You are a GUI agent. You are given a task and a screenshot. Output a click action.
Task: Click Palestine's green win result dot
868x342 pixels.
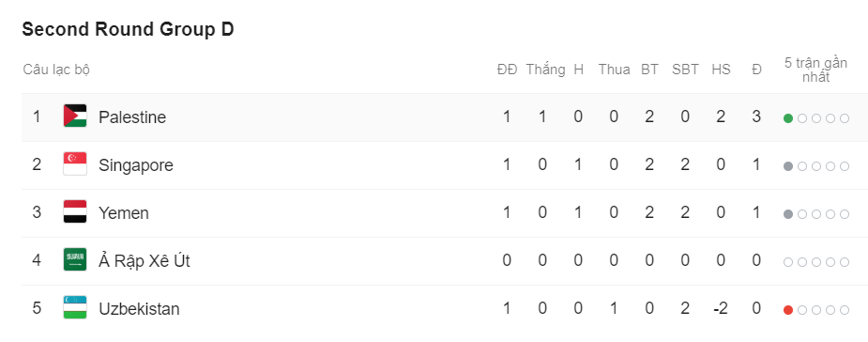[788, 118]
